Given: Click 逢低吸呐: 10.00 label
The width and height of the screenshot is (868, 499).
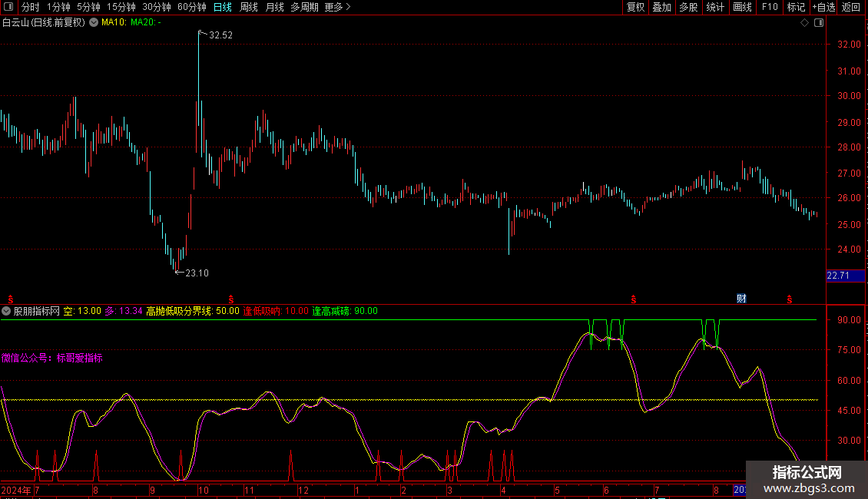Looking at the screenshot, I should (x=276, y=312).
